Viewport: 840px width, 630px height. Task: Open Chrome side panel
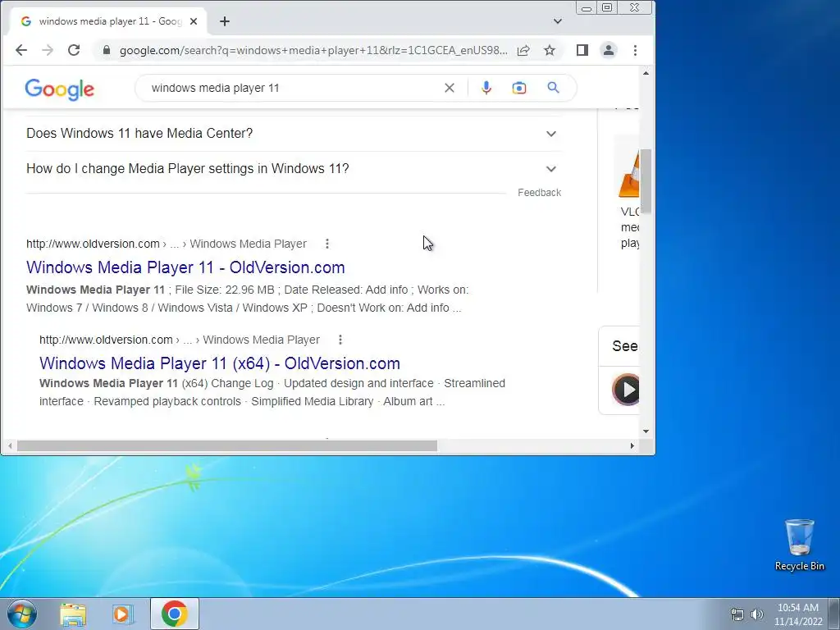click(582, 50)
